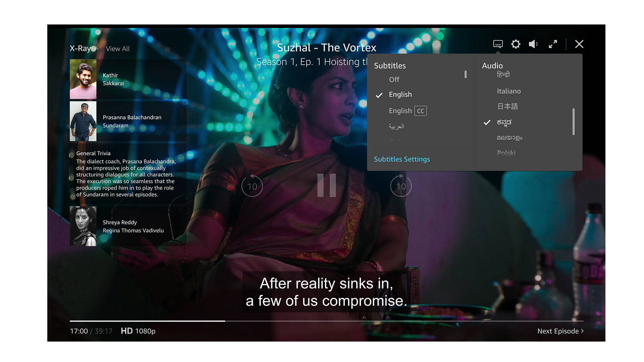Select English subtitles option
This screenshot has width=644, height=362.
point(400,95)
